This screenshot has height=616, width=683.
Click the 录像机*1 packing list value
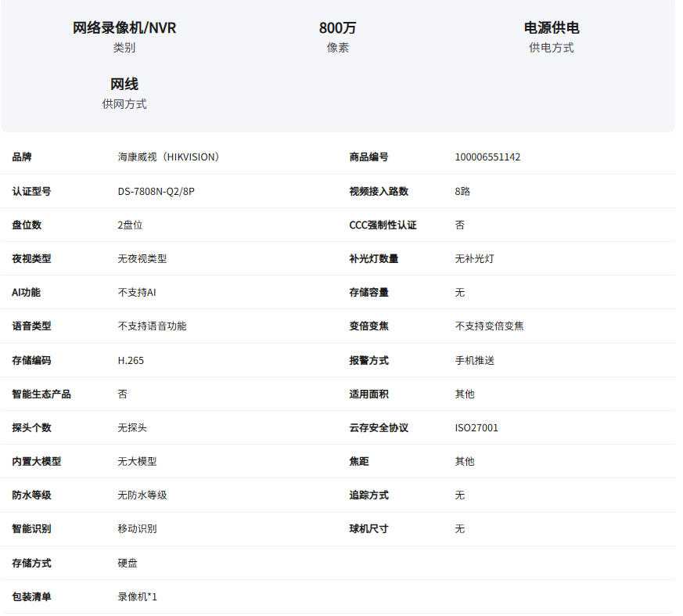(137, 596)
